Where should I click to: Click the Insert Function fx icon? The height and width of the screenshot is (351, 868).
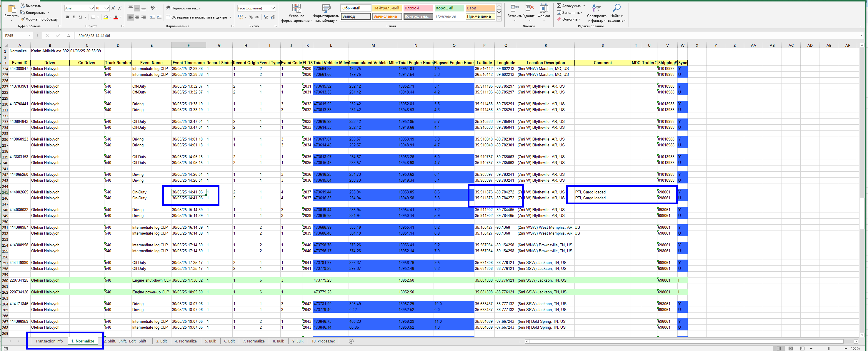pos(69,36)
